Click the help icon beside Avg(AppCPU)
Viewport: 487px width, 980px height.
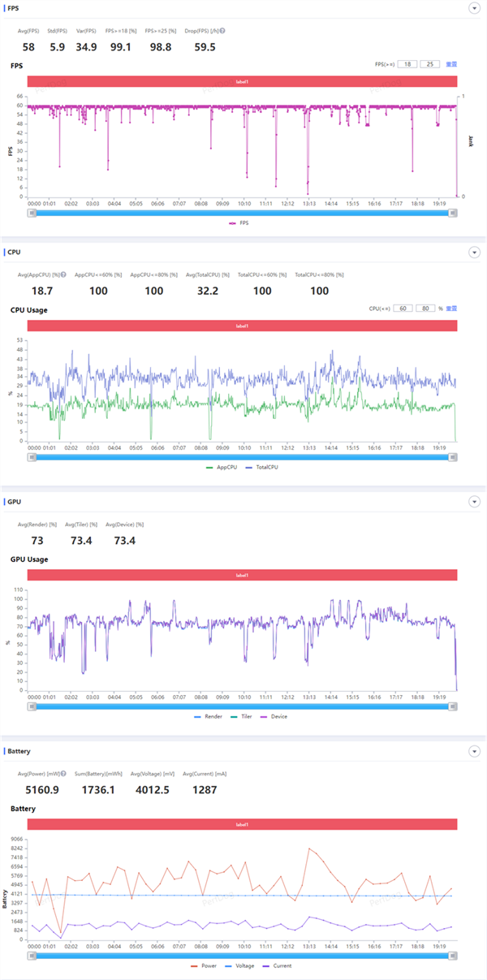pos(63,275)
